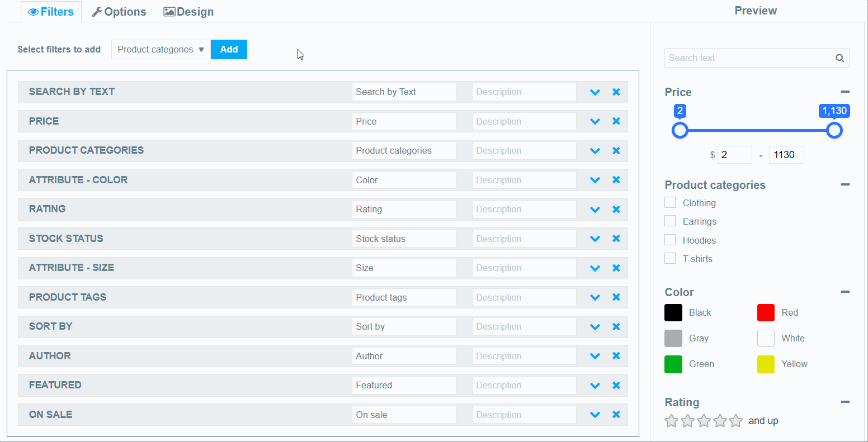Expand the Product Categories filter settings
The width and height of the screenshot is (868, 442).
[595, 151]
